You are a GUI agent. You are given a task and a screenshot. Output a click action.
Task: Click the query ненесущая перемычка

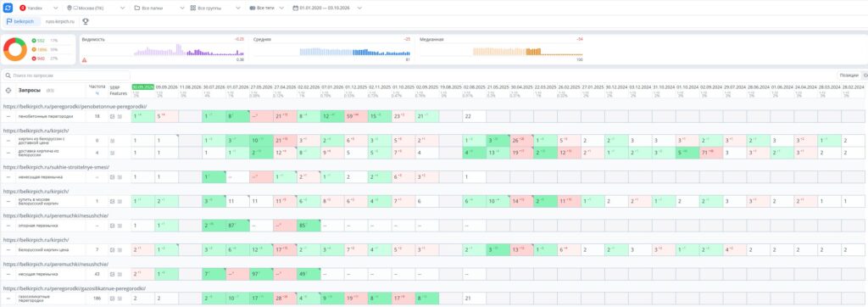(x=40, y=176)
